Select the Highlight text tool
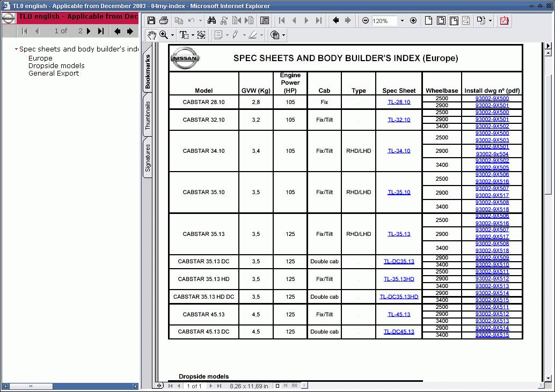The image size is (555, 392). 253,35
